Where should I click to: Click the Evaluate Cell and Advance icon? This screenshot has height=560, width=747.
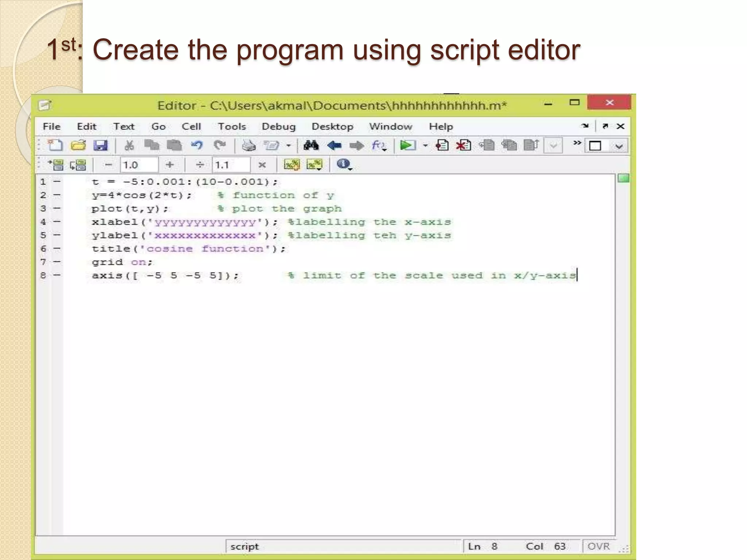click(x=78, y=165)
